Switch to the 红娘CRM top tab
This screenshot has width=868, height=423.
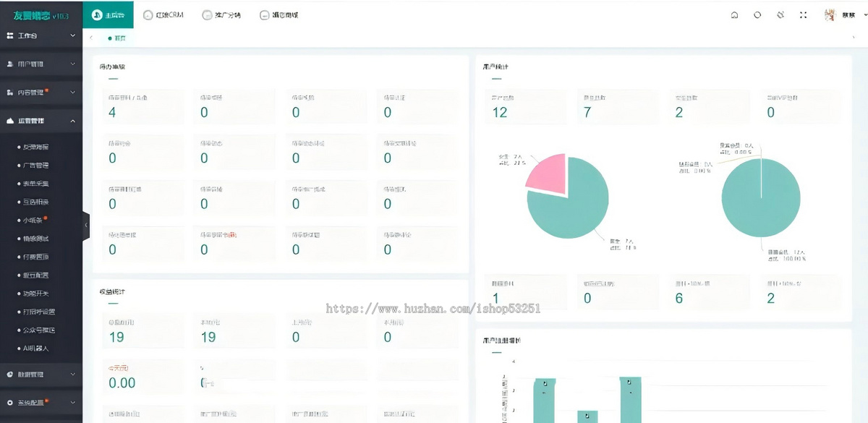point(164,14)
